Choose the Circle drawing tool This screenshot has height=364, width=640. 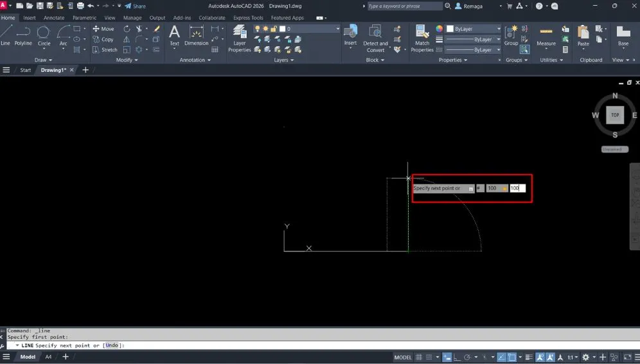tap(44, 35)
